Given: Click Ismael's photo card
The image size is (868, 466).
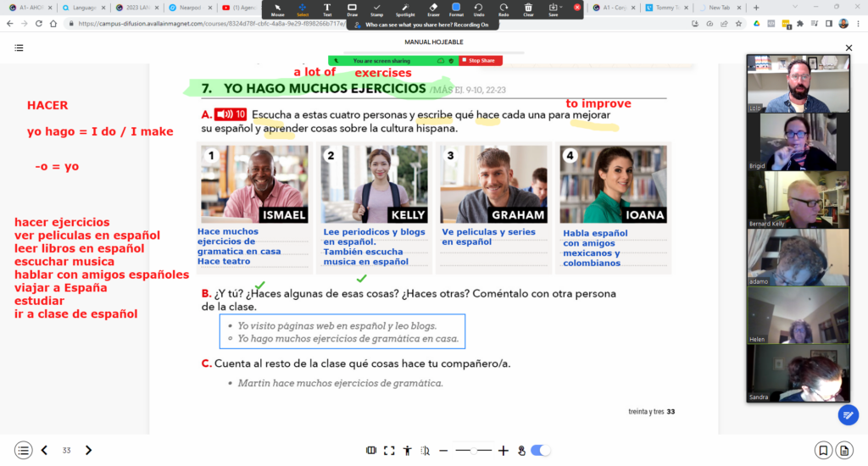Looking at the screenshot, I should click(254, 185).
